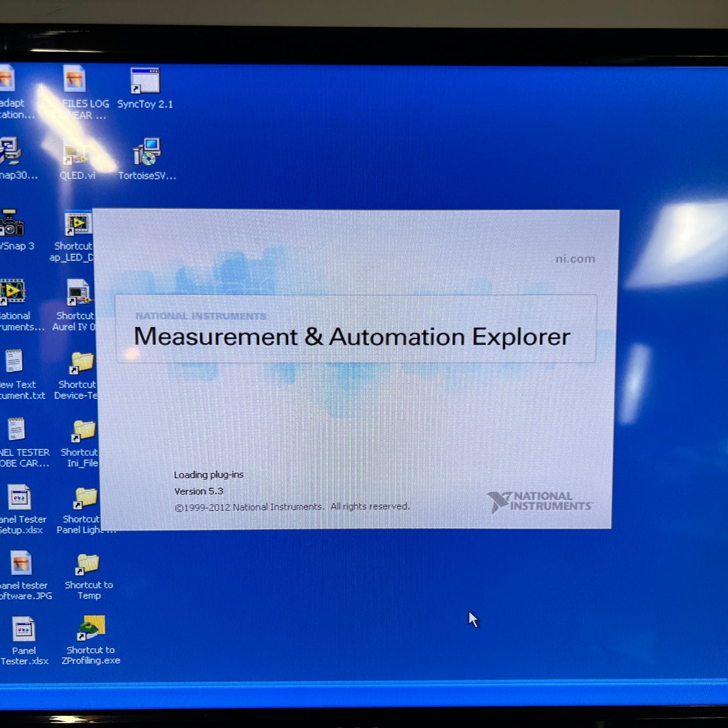
Task: Select the Panel Tester Setup.xlsx icon
Action: [x=20, y=497]
